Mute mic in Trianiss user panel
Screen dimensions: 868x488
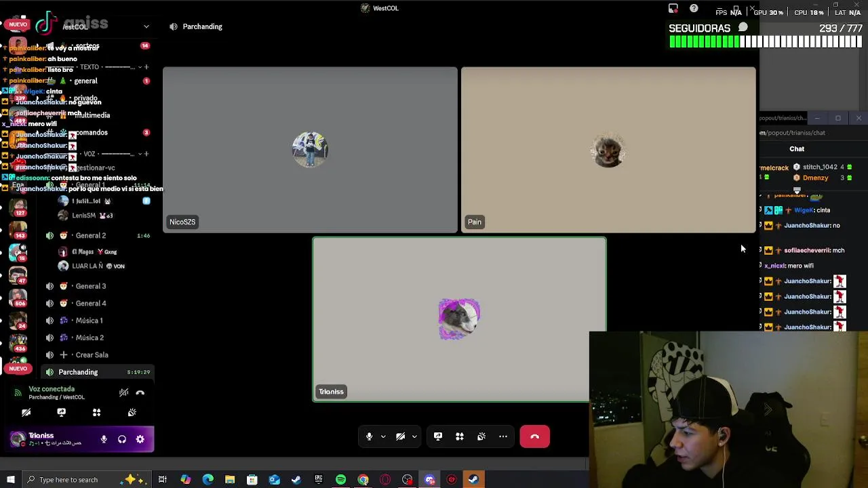click(x=104, y=439)
